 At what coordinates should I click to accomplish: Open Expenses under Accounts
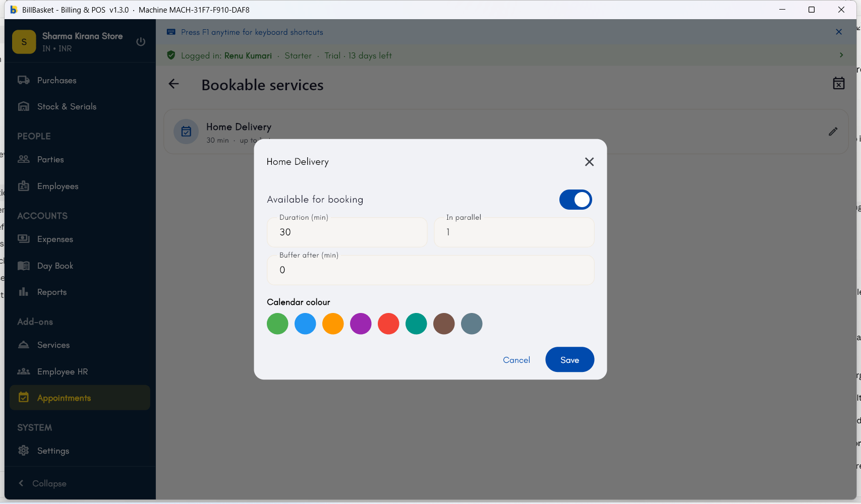pyautogui.click(x=80, y=239)
